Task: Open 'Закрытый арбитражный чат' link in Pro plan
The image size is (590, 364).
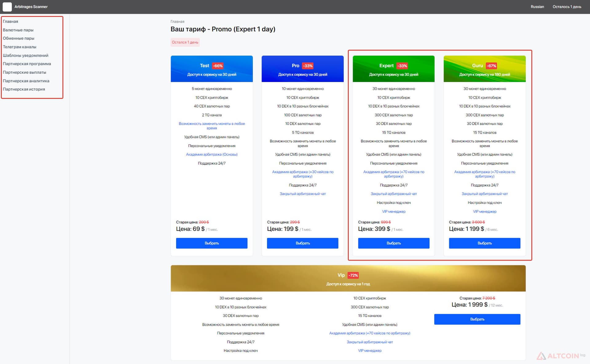Action: (303, 194)
